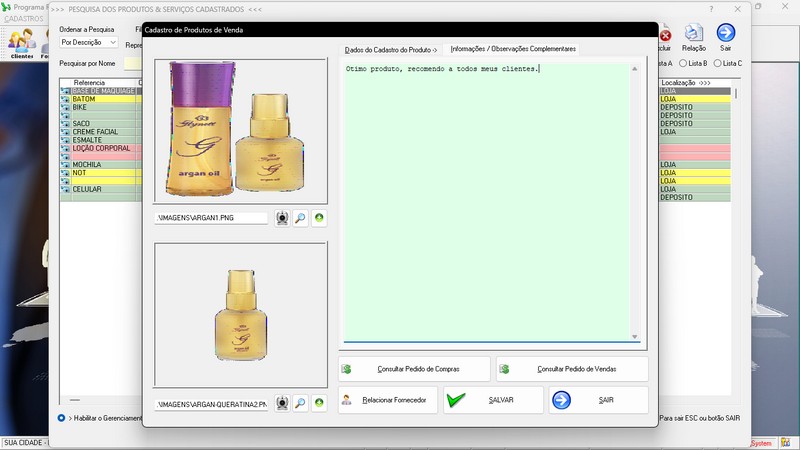Click inside the green observations text area
This screenshot has width=800, height=450.
[487, 202]
